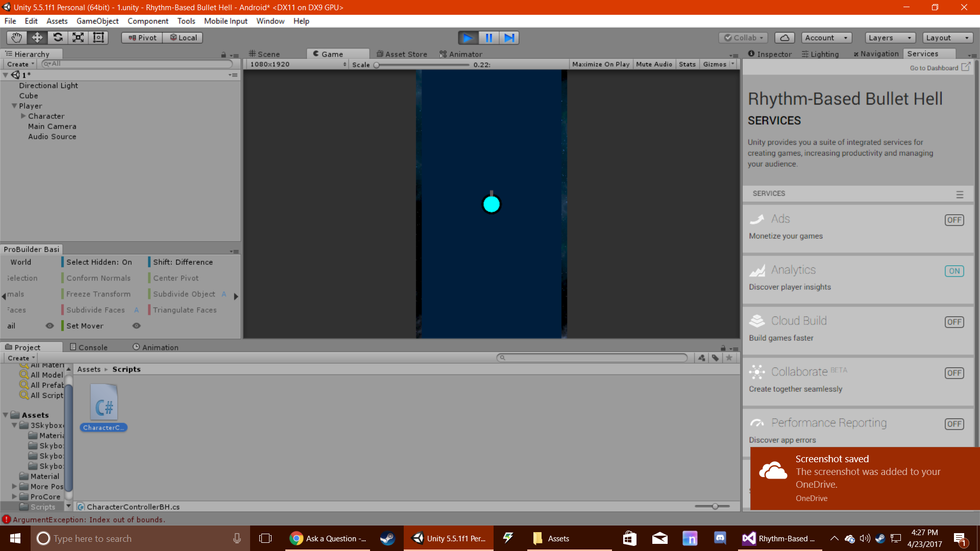
Task: Toggle Local handle rotation
Action: coord(183,38)
